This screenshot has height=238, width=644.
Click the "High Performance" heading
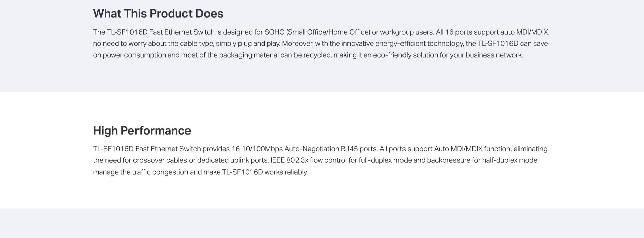pyautogui.click(x=142, y=131)
